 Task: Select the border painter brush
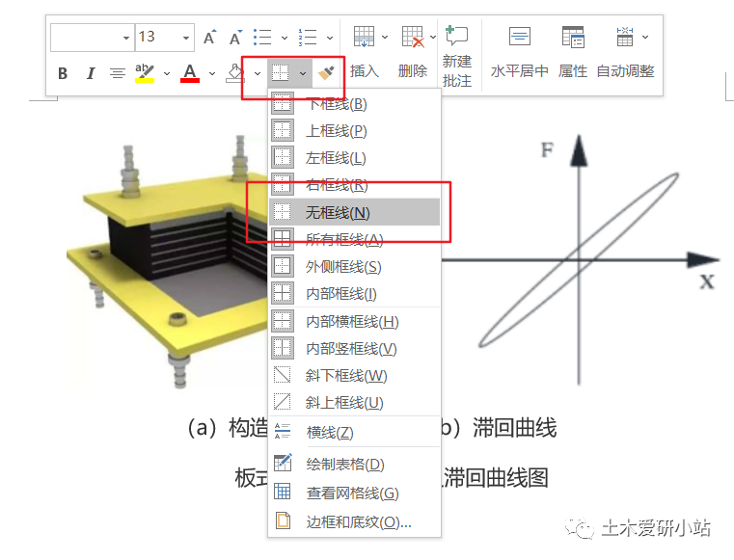pos(326,73)
